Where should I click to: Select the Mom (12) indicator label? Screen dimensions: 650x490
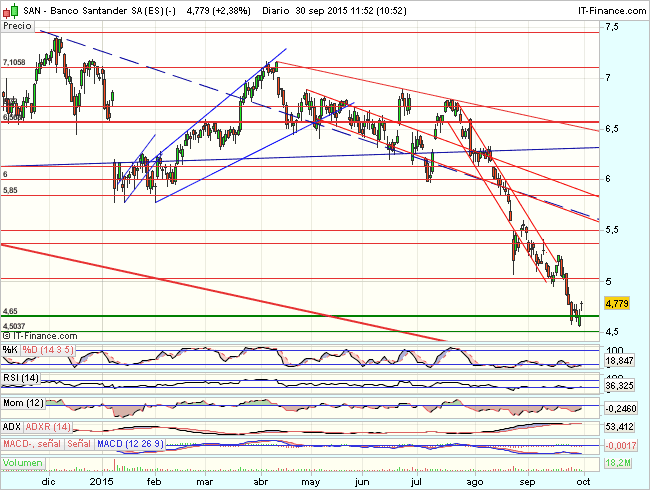[x=23, y=403]
